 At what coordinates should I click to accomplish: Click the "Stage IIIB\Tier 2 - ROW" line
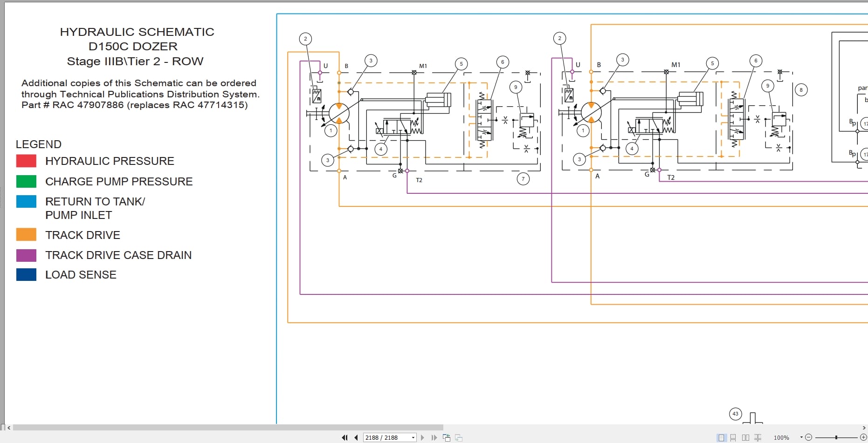pos(135,61)
